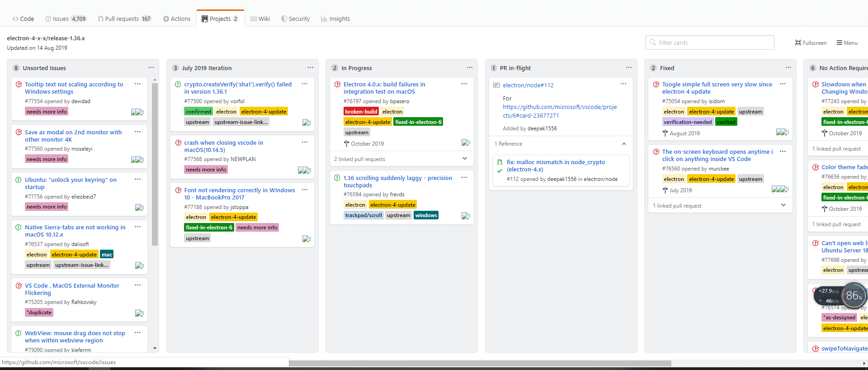The image size is (868, 370).
Task: Open Font not rendering card options menu
Action: tap(305, 190)
